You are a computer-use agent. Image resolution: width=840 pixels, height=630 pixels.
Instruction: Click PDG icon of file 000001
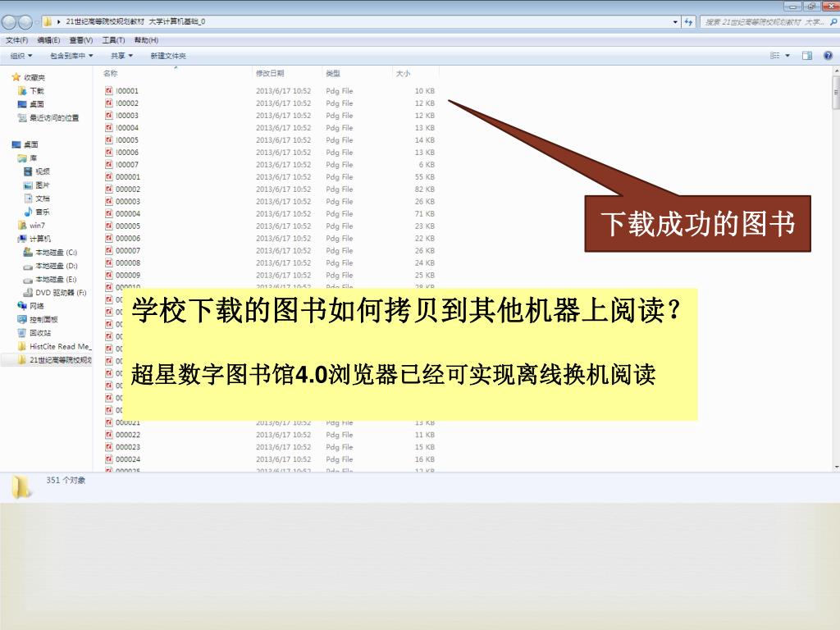109,177
